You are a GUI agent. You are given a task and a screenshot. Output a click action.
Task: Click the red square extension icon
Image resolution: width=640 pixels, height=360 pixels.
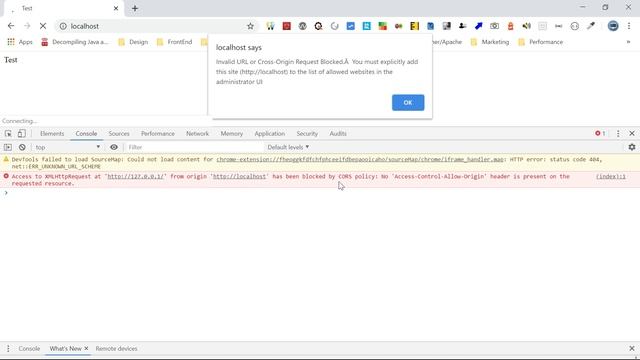point(287,26)
